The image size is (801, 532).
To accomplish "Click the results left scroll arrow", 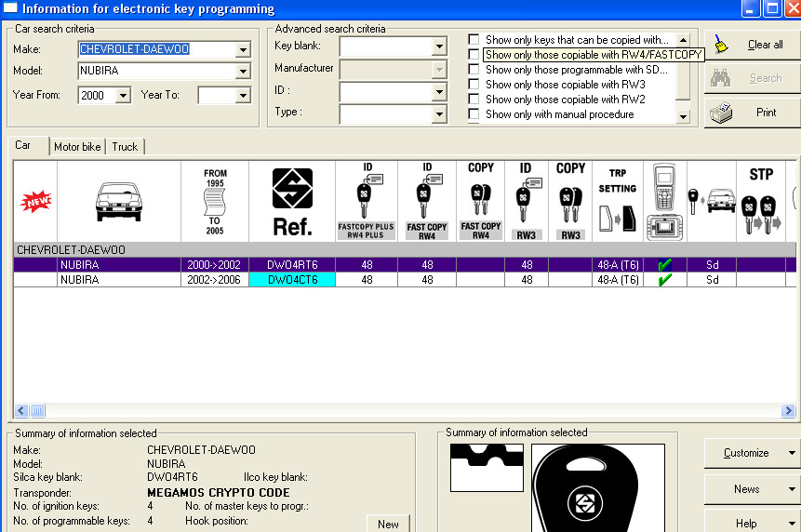I will point(21,410).
